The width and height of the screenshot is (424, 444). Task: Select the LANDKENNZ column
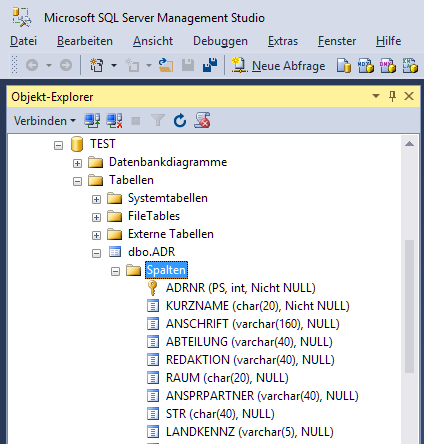coord(250,432)
